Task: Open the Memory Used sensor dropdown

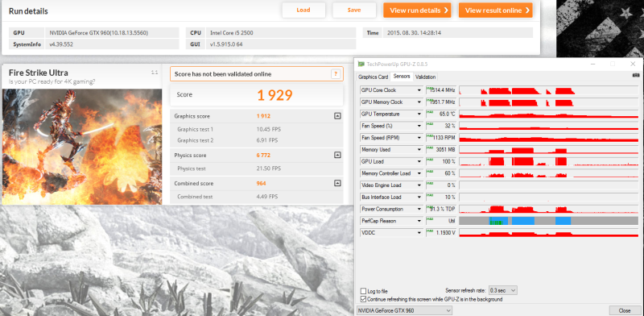Action: pyautogui.click(x=419, y=150)
